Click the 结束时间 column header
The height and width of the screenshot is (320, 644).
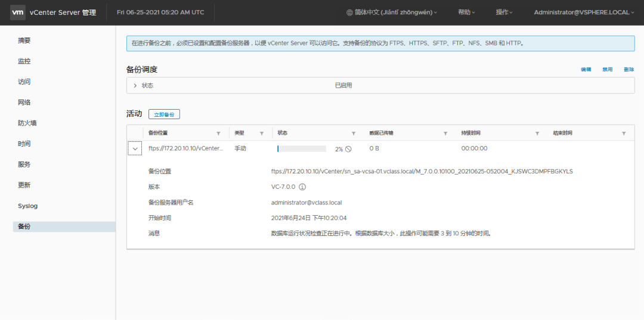pos(563,133)
